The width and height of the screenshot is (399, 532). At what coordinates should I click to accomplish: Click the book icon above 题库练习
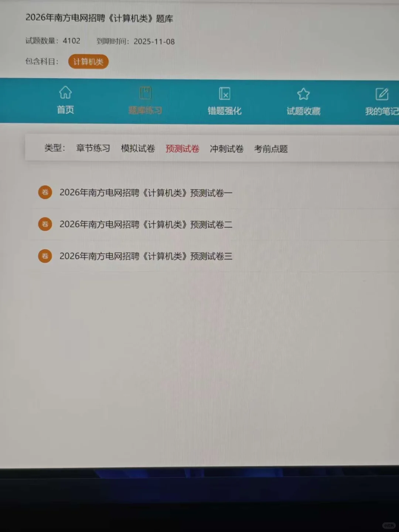(x=145, y=93)
